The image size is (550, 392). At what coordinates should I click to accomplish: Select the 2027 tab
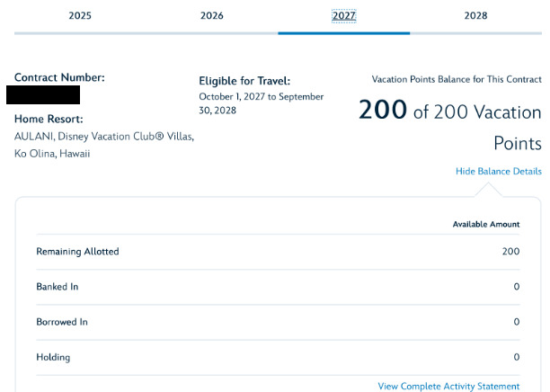coord(344,15)
